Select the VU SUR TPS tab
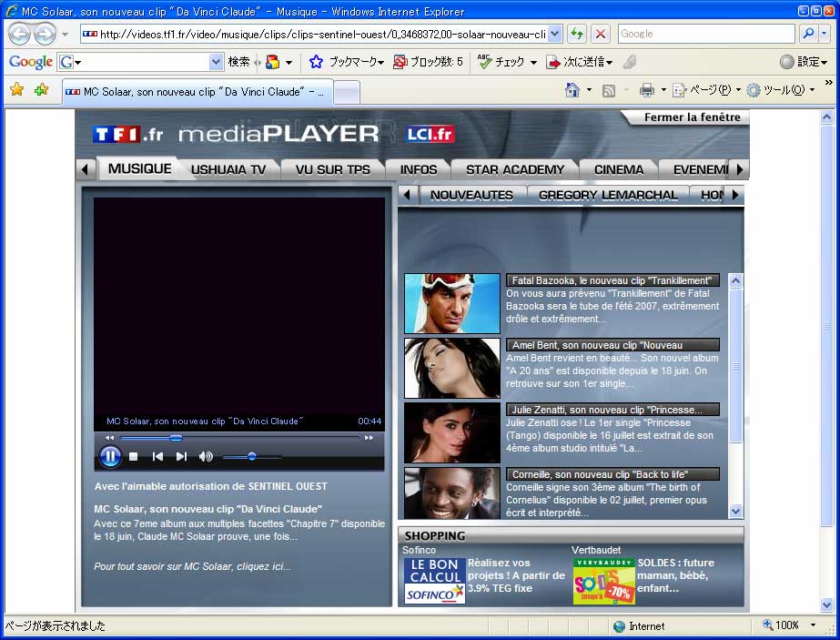 pos(333,169)
